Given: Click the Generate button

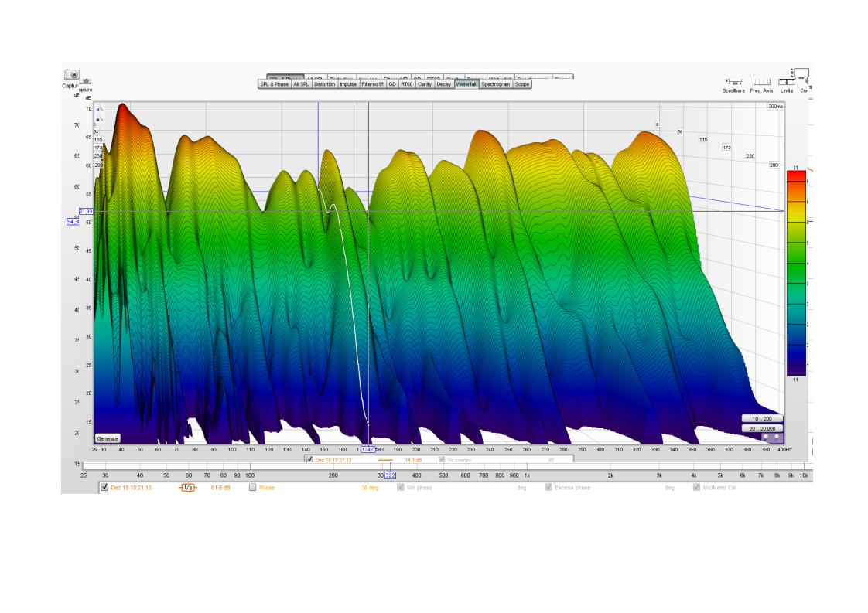Looking at the screenshot, I should (x=108, y=438).
